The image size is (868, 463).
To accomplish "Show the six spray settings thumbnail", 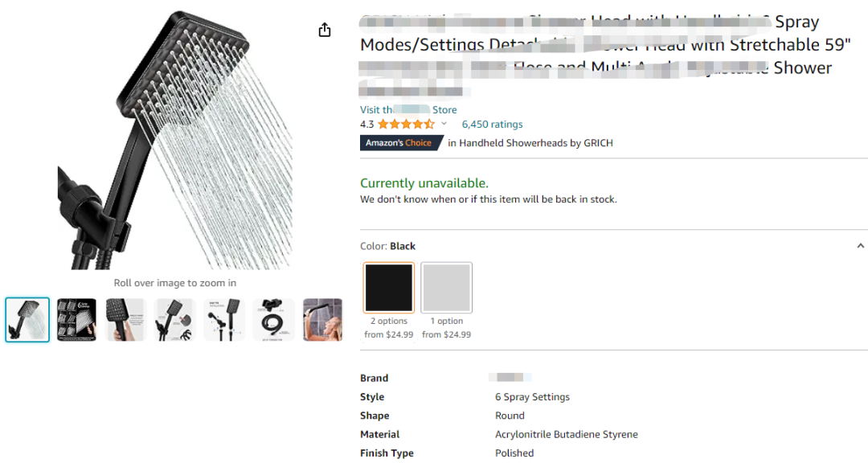I will (76, 320).
